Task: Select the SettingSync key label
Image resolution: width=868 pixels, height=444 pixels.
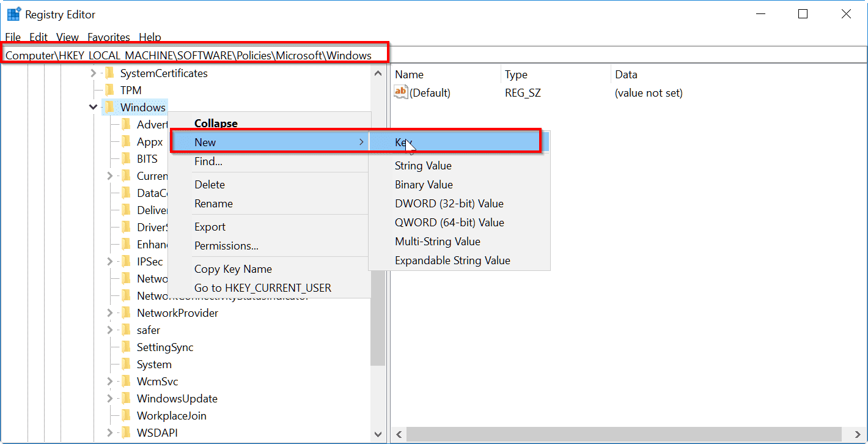Action: [x=165, y=347]
